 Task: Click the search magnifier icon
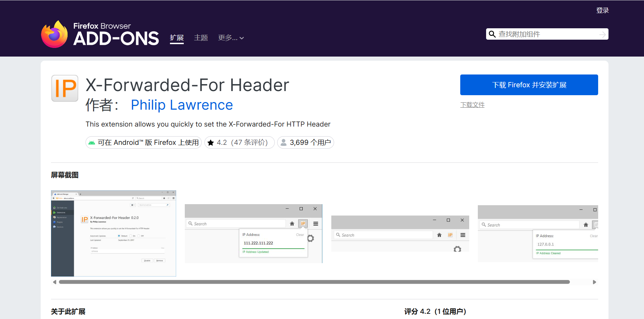click(492, 34)
